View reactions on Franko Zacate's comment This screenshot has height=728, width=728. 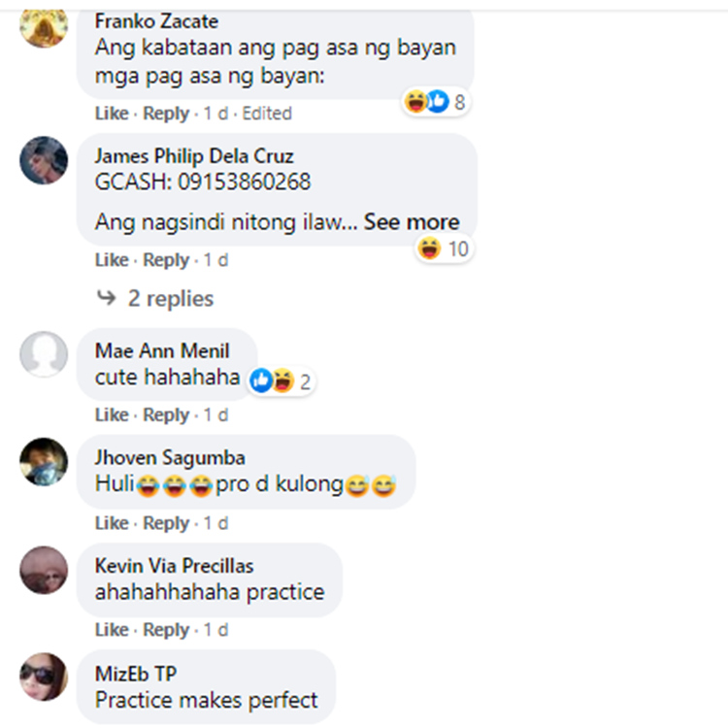pos(435,102)
